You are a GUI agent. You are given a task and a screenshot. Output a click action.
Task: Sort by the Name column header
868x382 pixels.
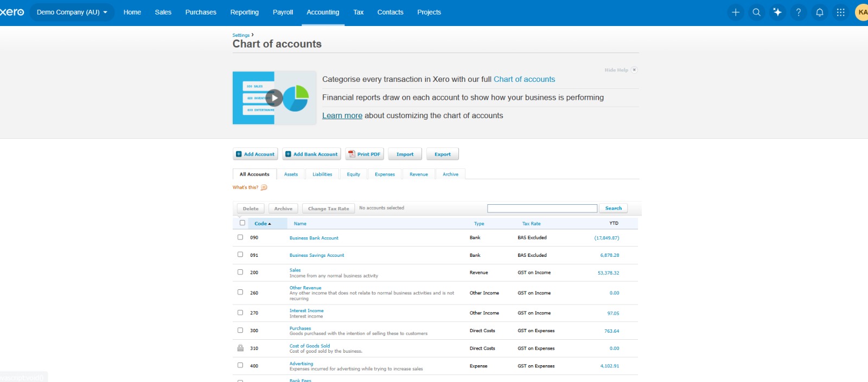click(300, 224)
